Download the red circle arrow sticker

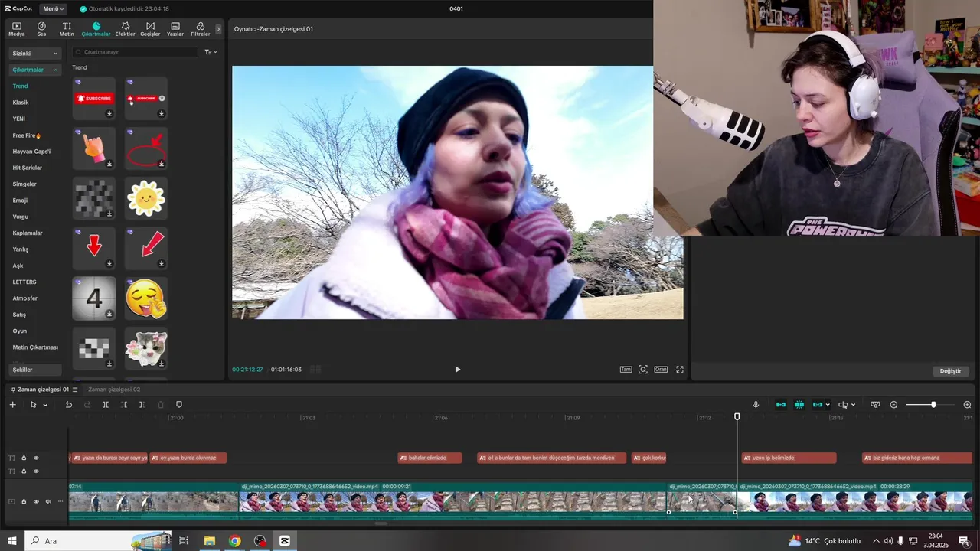coord(162,164)
